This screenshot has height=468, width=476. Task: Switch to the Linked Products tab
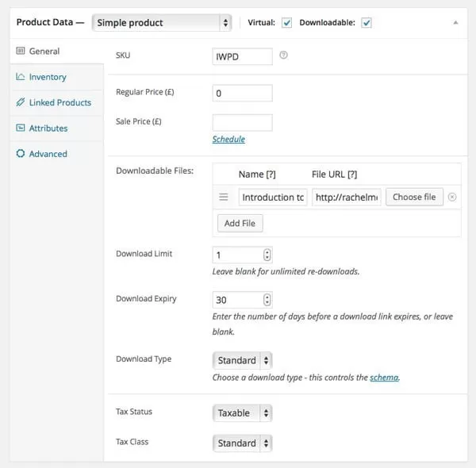pyautogui.click(x=57, y=102)
